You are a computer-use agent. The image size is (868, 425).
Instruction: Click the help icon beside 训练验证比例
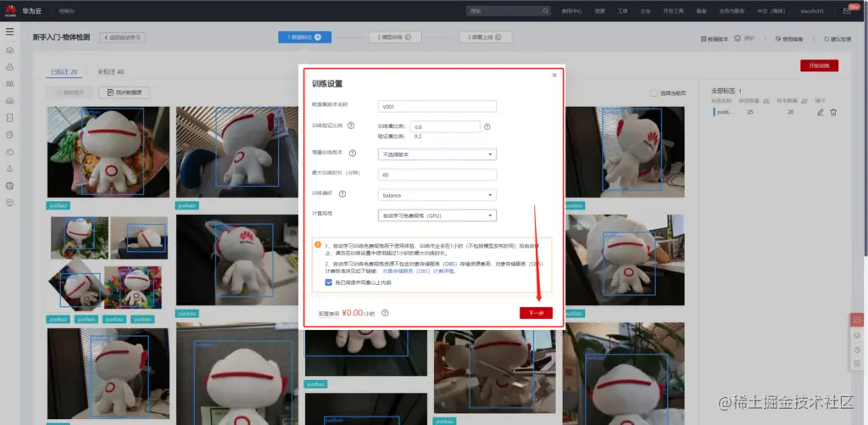click(351, 126)
